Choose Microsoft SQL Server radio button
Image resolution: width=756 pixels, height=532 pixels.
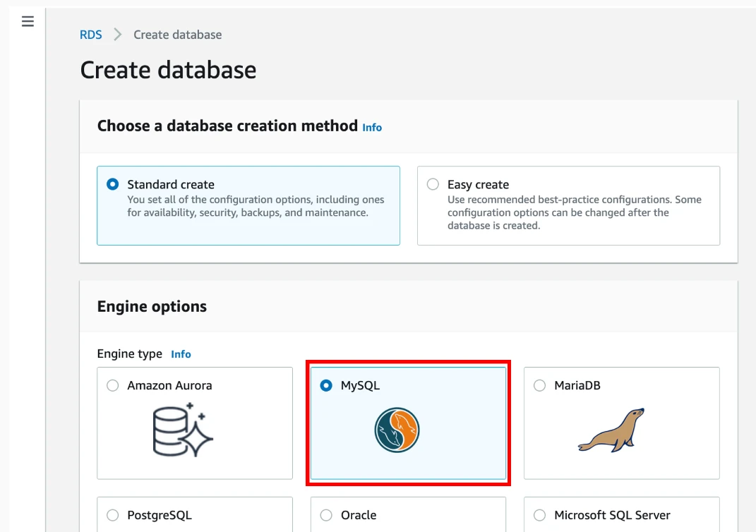539,515
